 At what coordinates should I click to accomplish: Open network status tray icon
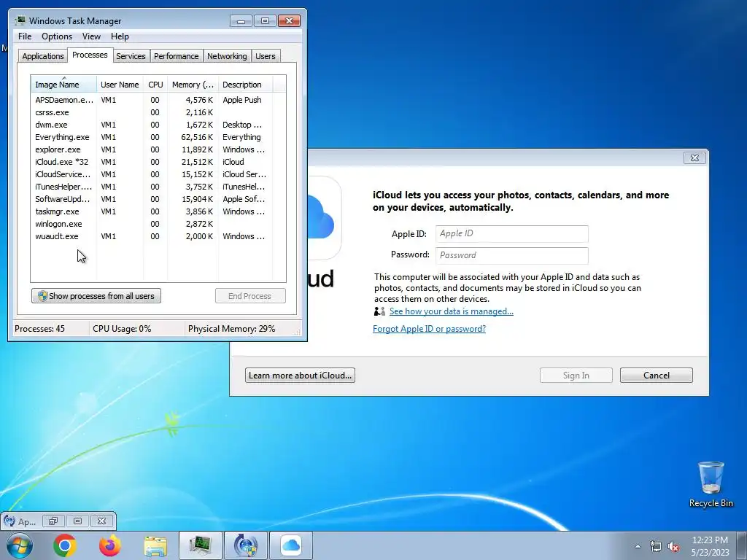pyautogui.click(x=656, y=546)
